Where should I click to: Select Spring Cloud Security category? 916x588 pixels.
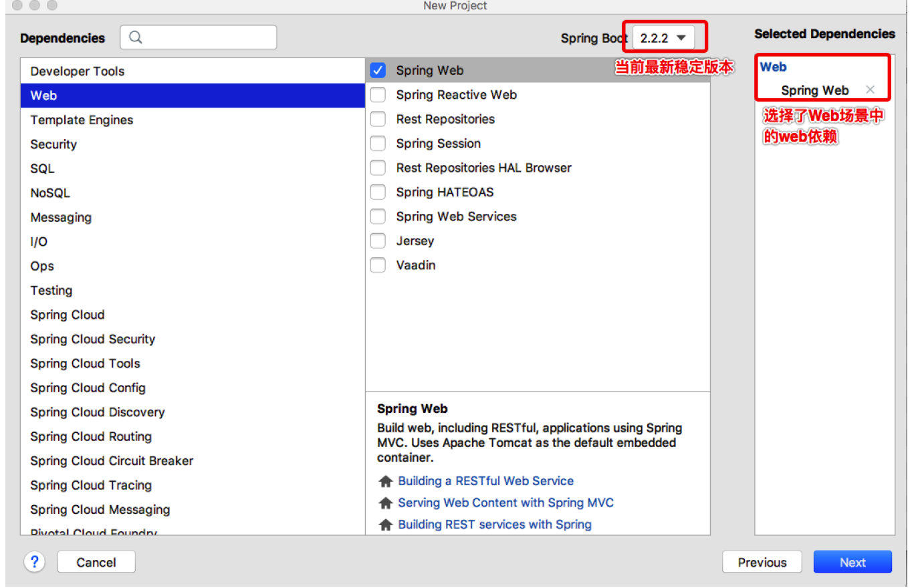(193, 339)
